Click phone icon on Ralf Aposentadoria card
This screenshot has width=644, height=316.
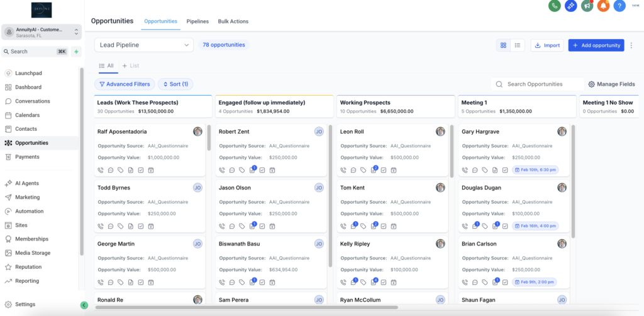click(101, 170)
